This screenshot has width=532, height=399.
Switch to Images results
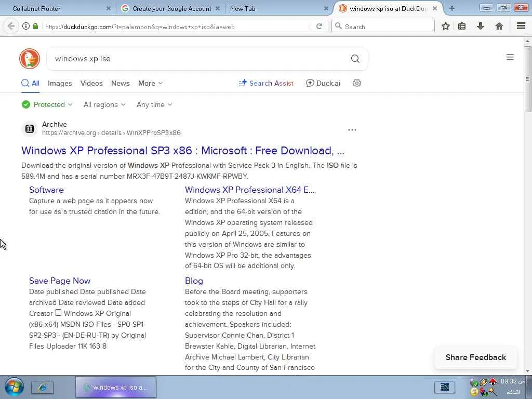[x=60, y=83]
